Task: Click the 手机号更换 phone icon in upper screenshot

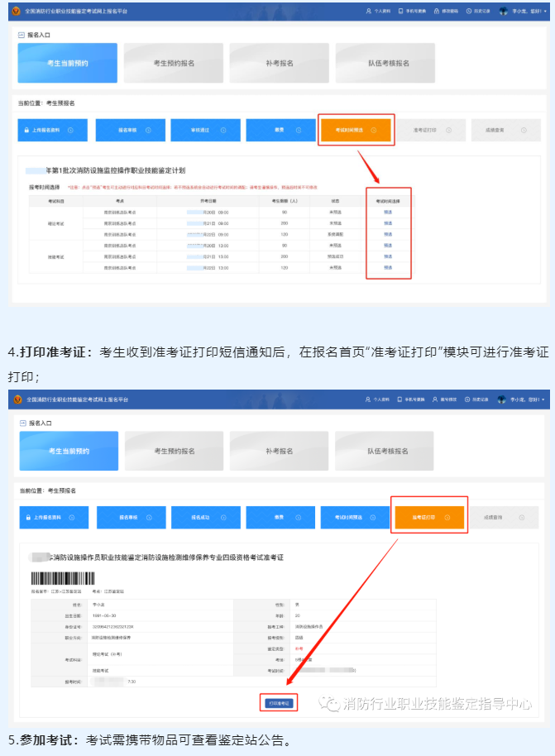Action: point(400,12)
